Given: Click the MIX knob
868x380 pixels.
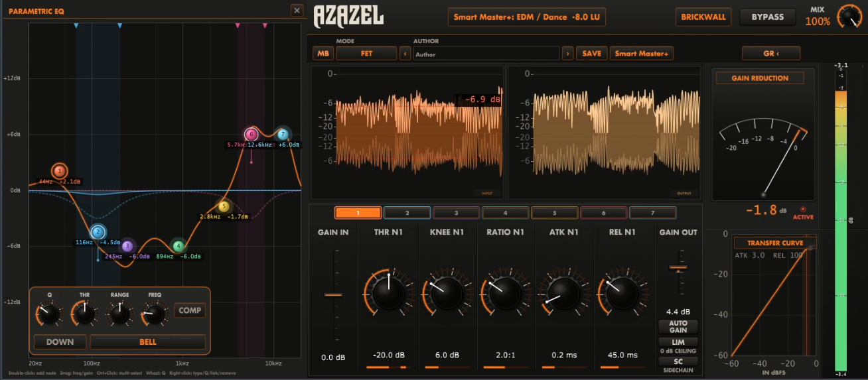Looking at the screenshot, I should click(x=848, y=17).
